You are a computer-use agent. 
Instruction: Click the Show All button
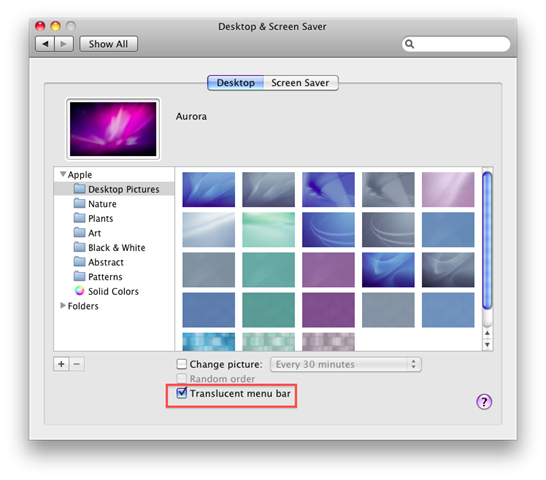coord(108,44)
